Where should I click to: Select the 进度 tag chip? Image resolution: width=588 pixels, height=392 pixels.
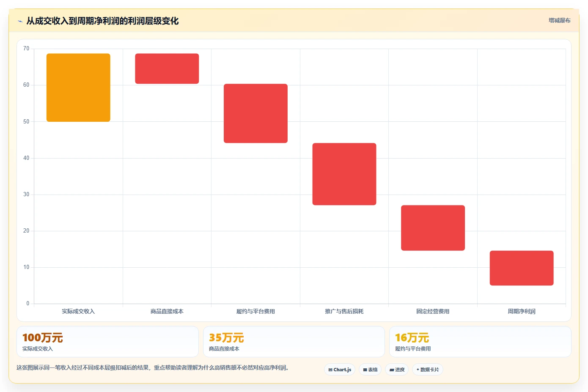[397, 370]
